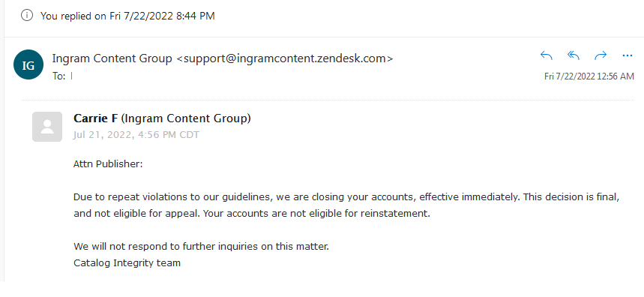The height and width of the screenshot is (297, 644).
Task: Click the Catalog Integrity team signature
Action: point(127,263)
